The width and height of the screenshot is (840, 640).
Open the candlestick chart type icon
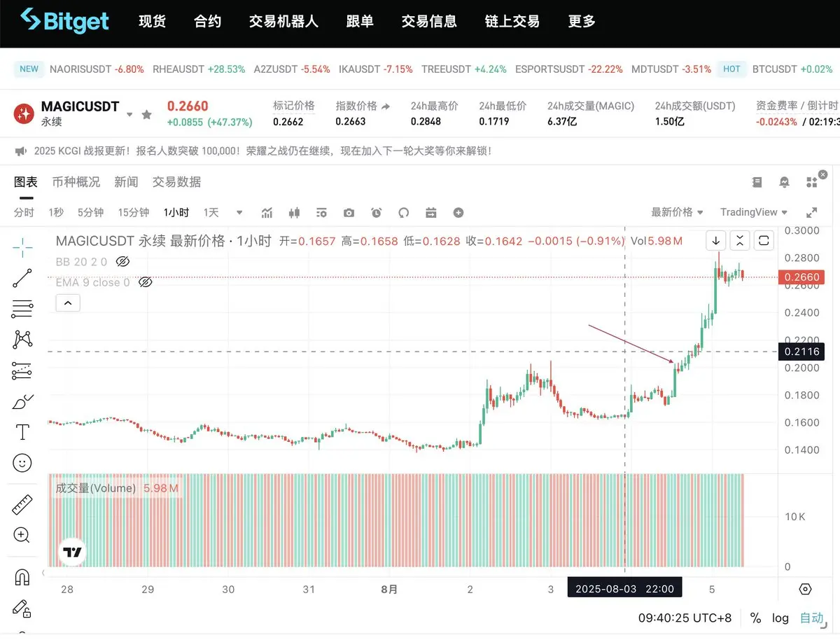tap(294, 213)
